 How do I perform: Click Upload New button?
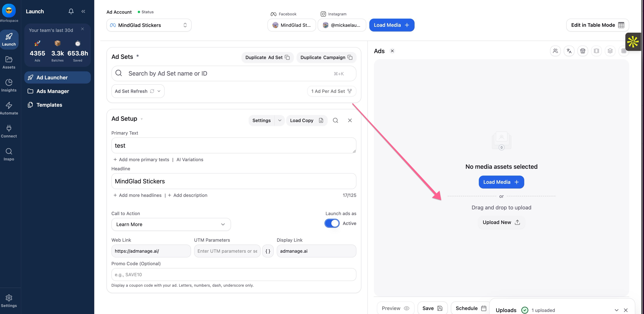click(501, 222)
